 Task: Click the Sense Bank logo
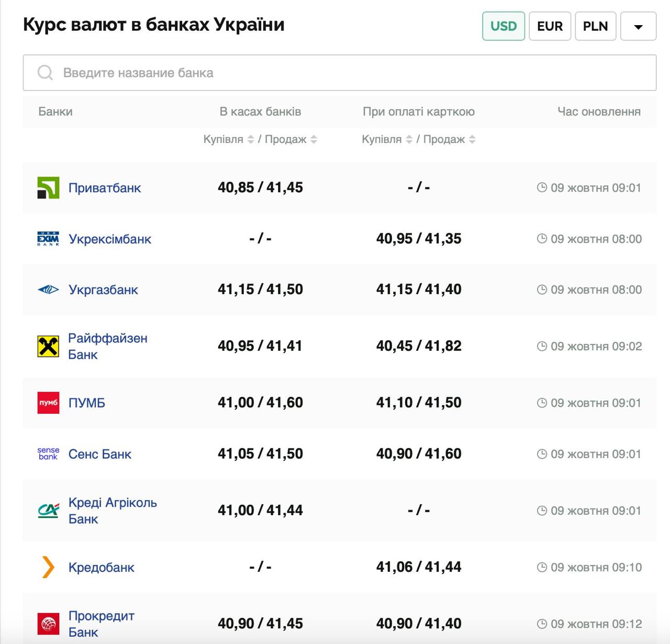[x=48, y=454]
